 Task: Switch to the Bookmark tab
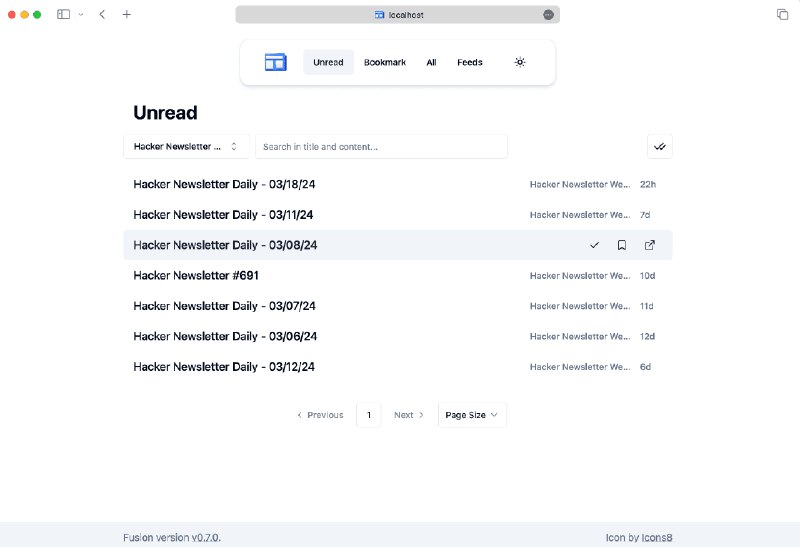point(385,62)
